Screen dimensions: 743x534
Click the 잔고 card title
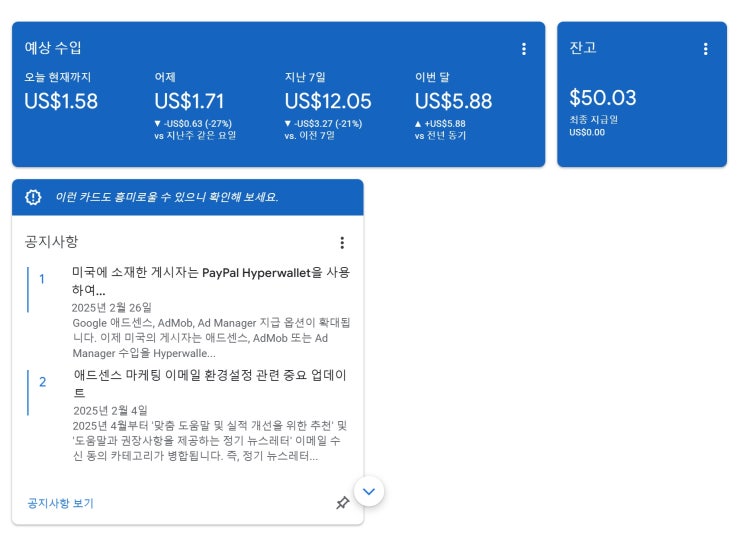point(583,48)
